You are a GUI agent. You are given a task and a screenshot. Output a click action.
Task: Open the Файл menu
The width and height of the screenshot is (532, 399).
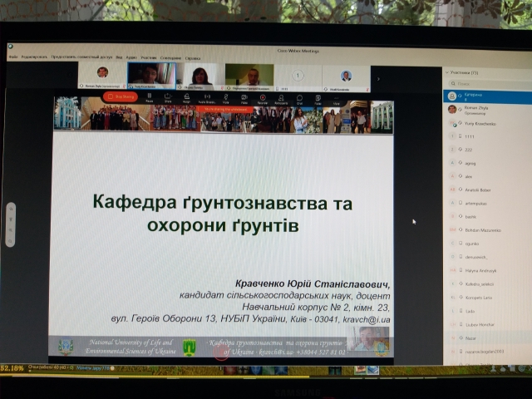coord(14,58)
